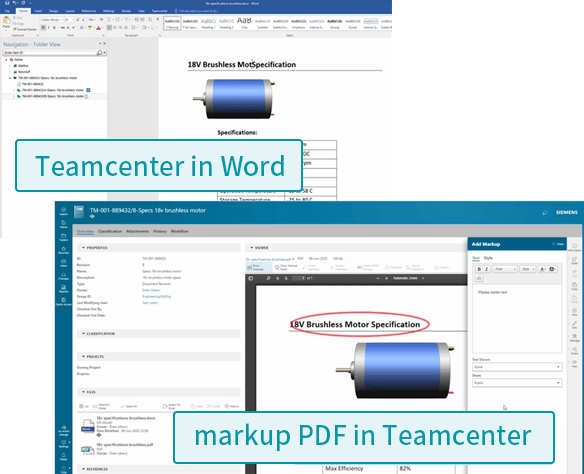Click the Share icon in right toolbar
The width and height of the screenshot is (584, 474).
click(x=575, y=350)
